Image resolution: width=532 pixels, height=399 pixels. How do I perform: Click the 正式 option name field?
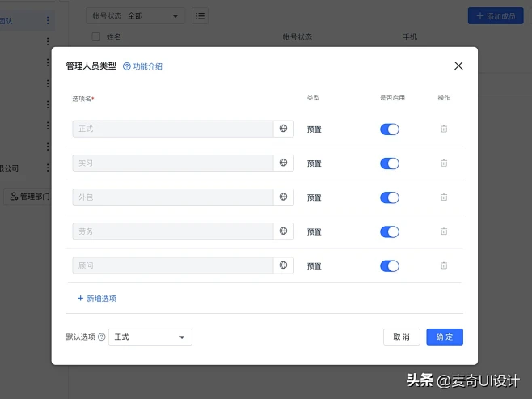coord(173,129)
